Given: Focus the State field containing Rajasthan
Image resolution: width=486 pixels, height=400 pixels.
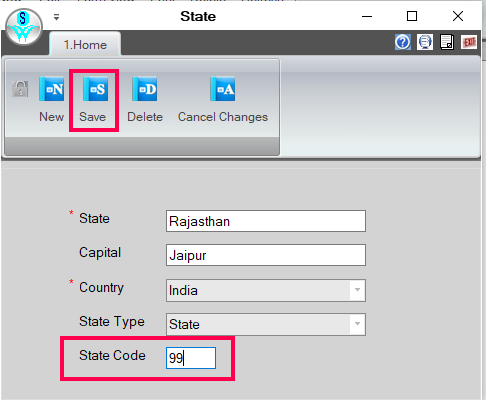Looking at the screenshot, I should click(266, 221).
